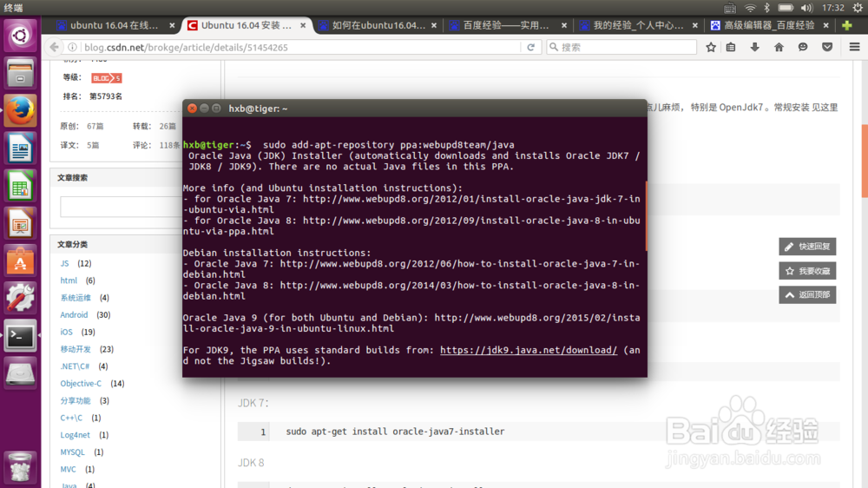Go to the Firefox home page
Viewport: 868px width, 488px height.
pos(779,47)
